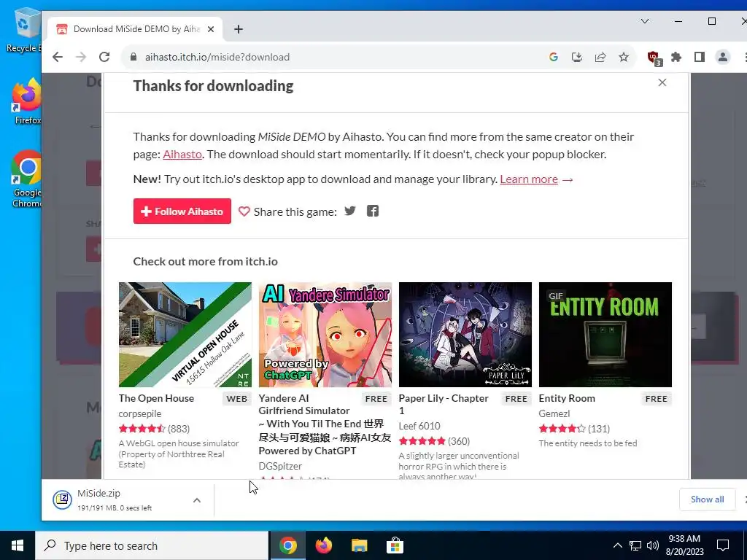Open The Open House thumbnail
747x560 pixels.
[x=185, y=334]
